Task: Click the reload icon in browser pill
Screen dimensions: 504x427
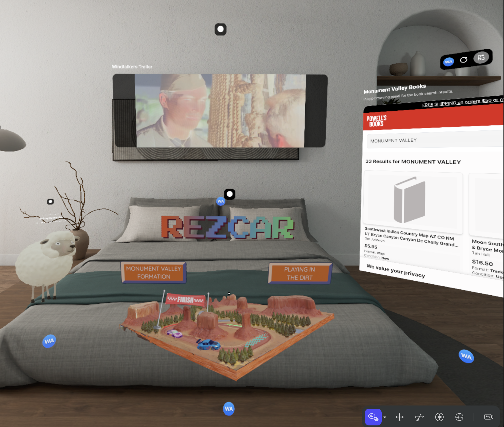Action: point(464,60)
